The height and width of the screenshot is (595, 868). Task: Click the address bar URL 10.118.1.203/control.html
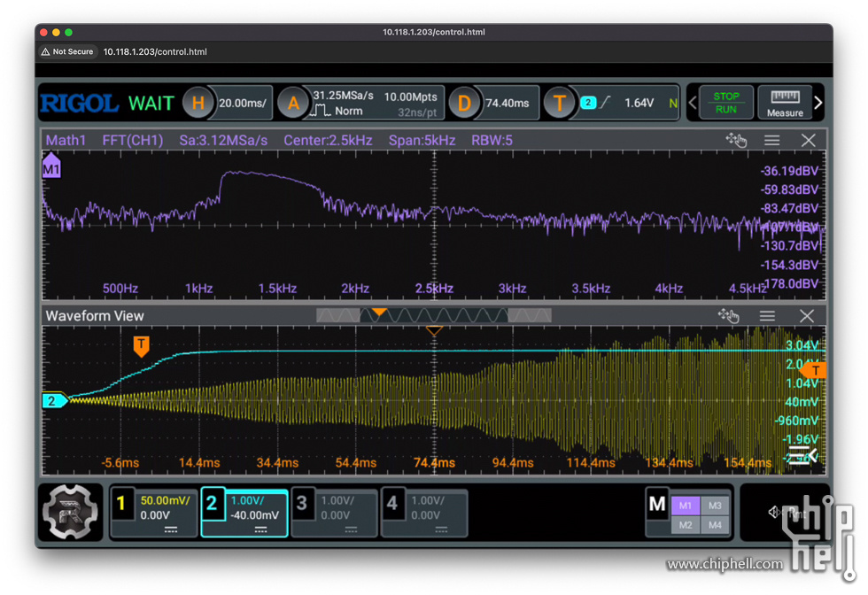tap(155, 51)
